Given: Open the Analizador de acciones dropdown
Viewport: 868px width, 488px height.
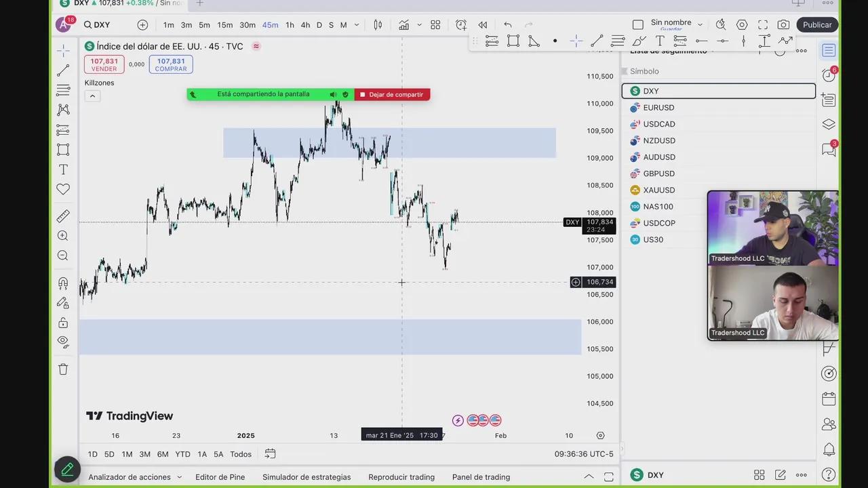Looking at the screenshot, I should [135, 477].
